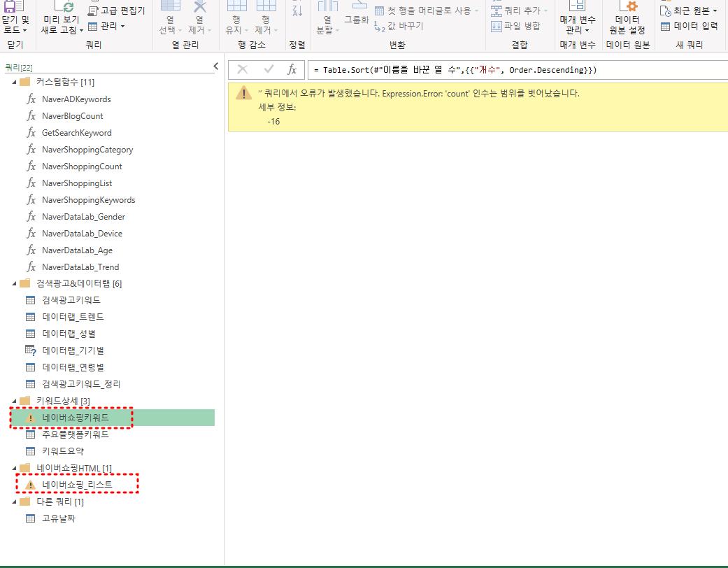Collapse the 검색광고&데이터랩 folder group
The width and height of the screenshot is (728, 568).
(x=15, y=283)
